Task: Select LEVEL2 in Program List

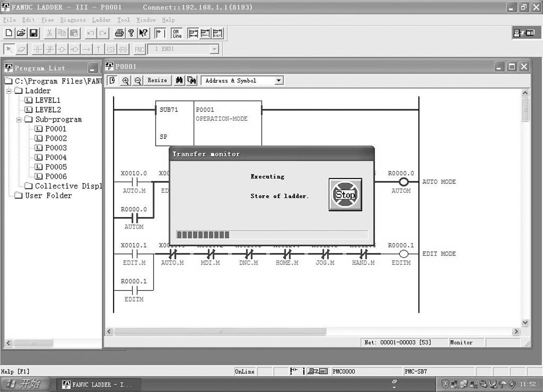Action: [48, 110]
